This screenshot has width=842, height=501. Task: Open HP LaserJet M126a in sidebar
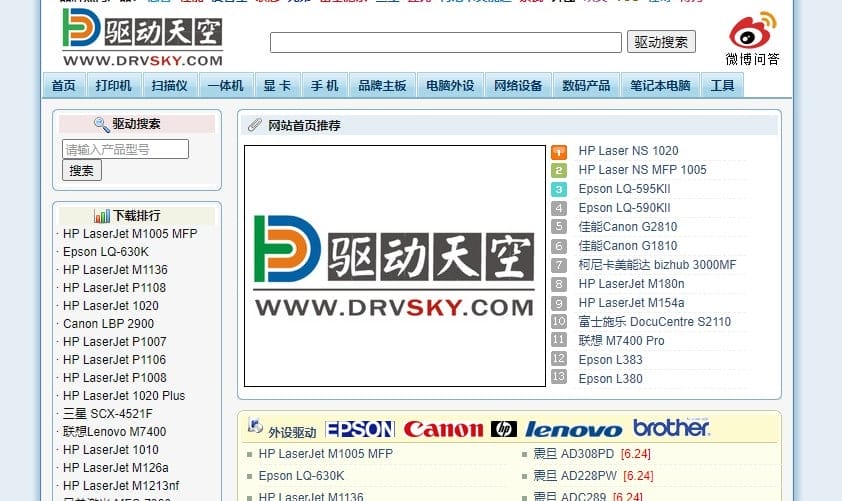point(115,468)
